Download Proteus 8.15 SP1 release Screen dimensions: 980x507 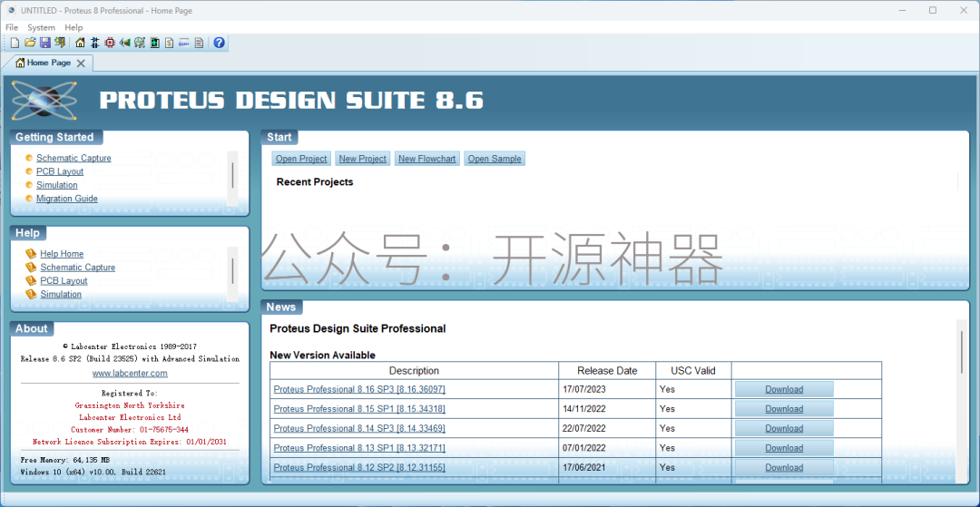(784, 409)
